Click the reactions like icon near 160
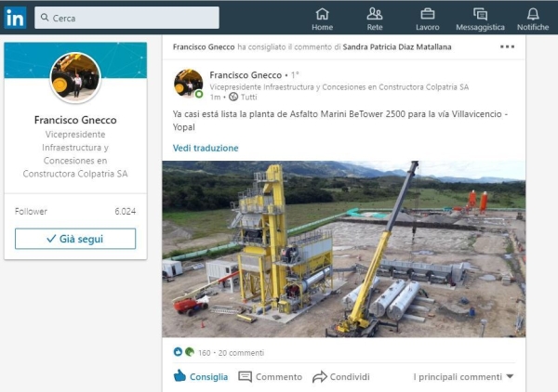The width and height of the screenshot is (558, 392). tap(178, 352)
